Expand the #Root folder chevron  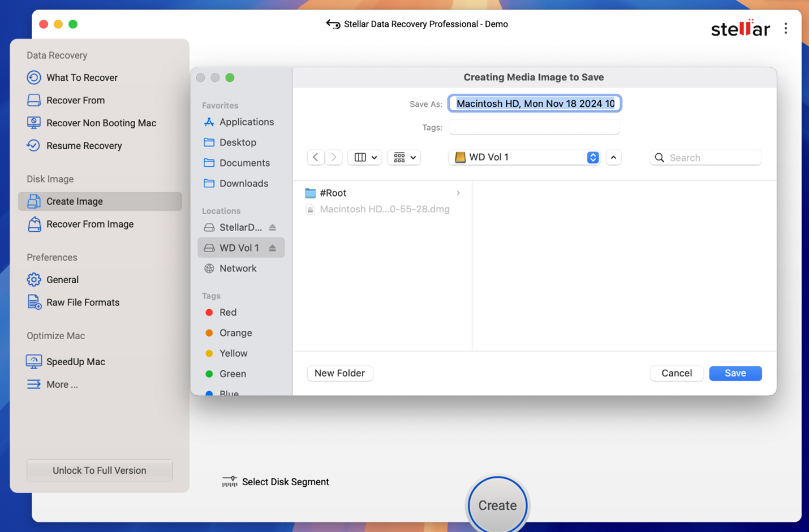click(458, 193)
